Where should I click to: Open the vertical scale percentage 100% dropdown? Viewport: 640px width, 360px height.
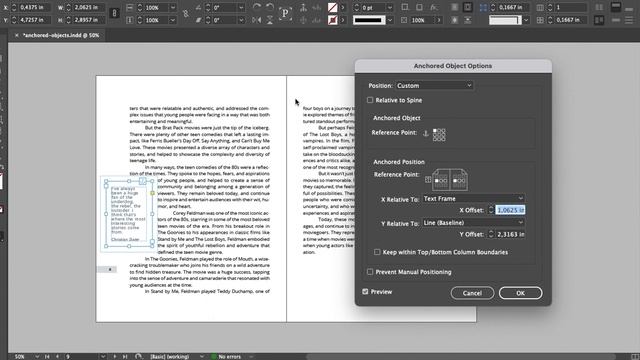(x=173, y=20)
